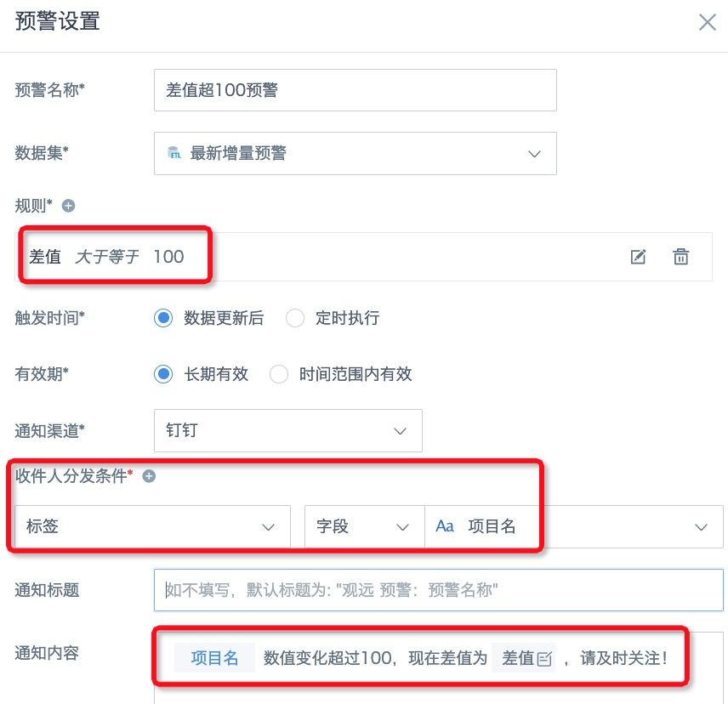Close the 预警设置 dialog
The height and width of the screenshot is (704, 728).
(707, 22)
